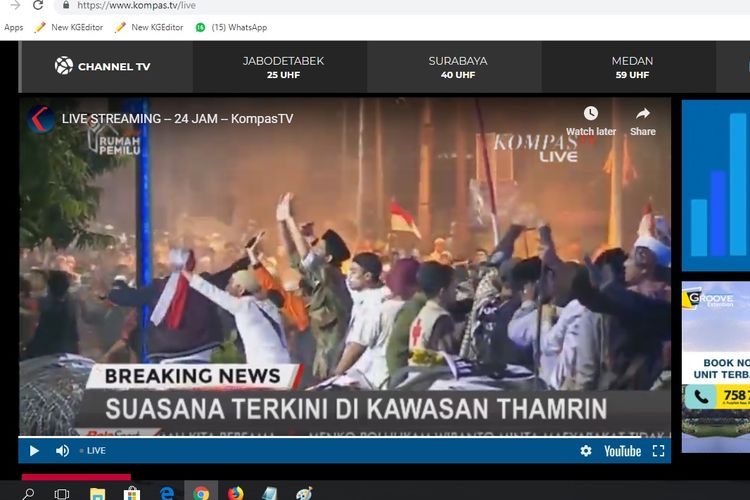Click the video title LIVE STREAMING text
The height and width of the screenshot is (500, 750).
tap(177, 119)
